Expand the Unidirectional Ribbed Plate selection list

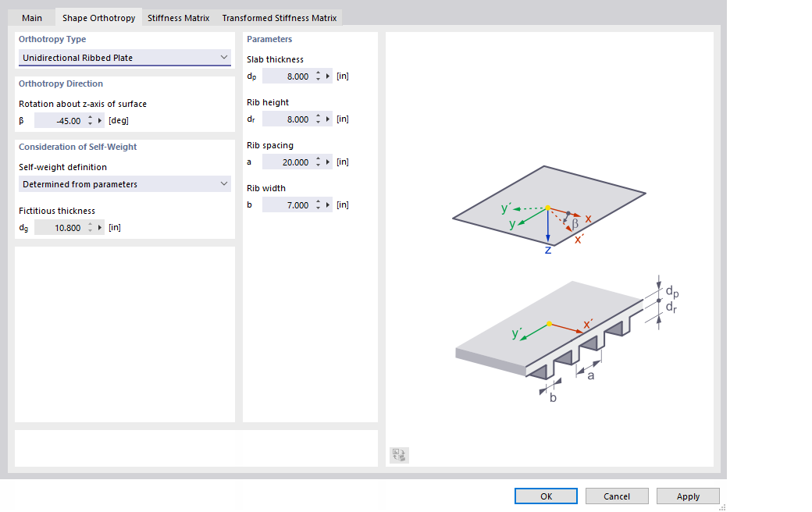pos(224,57)
